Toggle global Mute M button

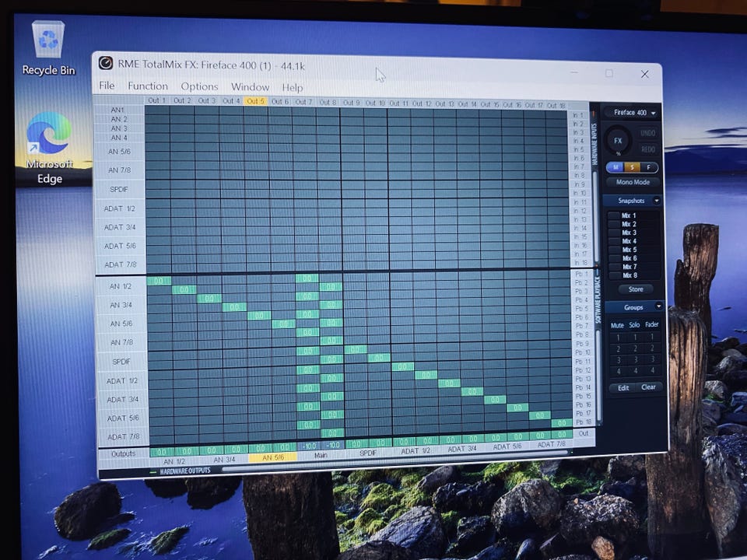[615, 167]
